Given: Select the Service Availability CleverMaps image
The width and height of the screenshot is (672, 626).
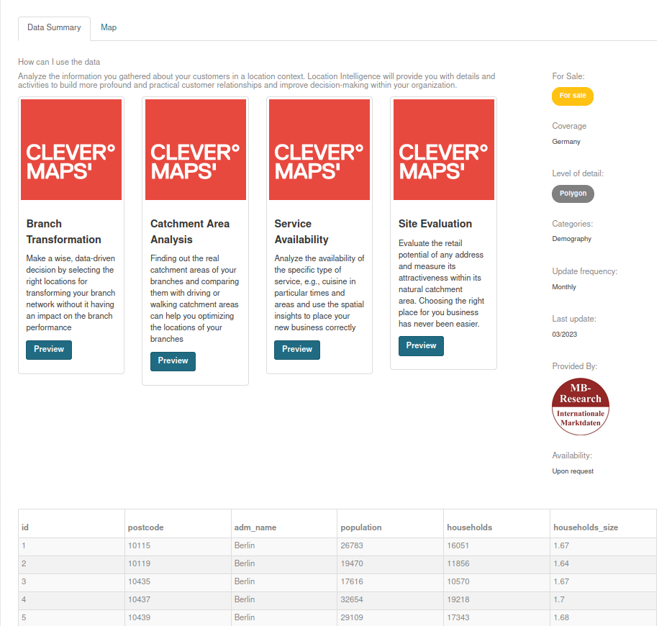Looking at the screenshot, I should pyautogui.click(x=319, y=150).
